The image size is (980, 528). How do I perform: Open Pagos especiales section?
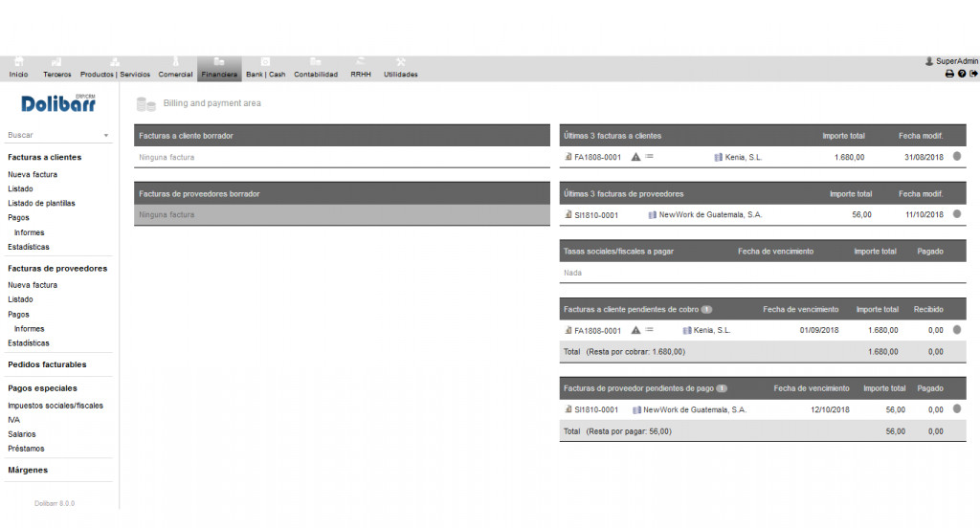(42, 388)
